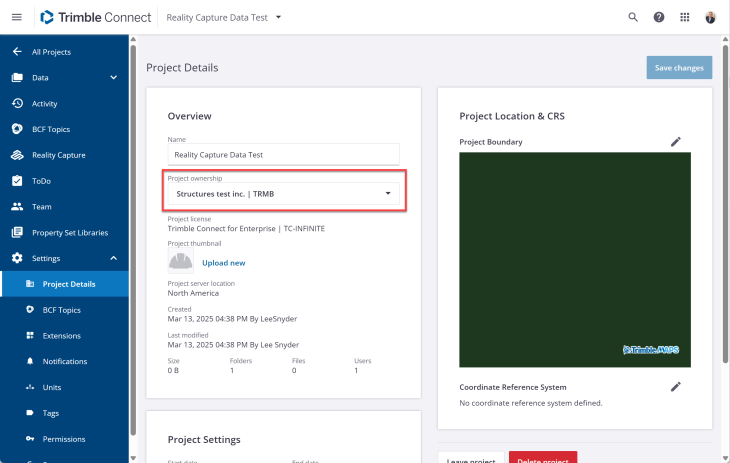This screenshot has width=730, height=463.
Task: Expand the Data section chevron
Action: pos(114,78)
